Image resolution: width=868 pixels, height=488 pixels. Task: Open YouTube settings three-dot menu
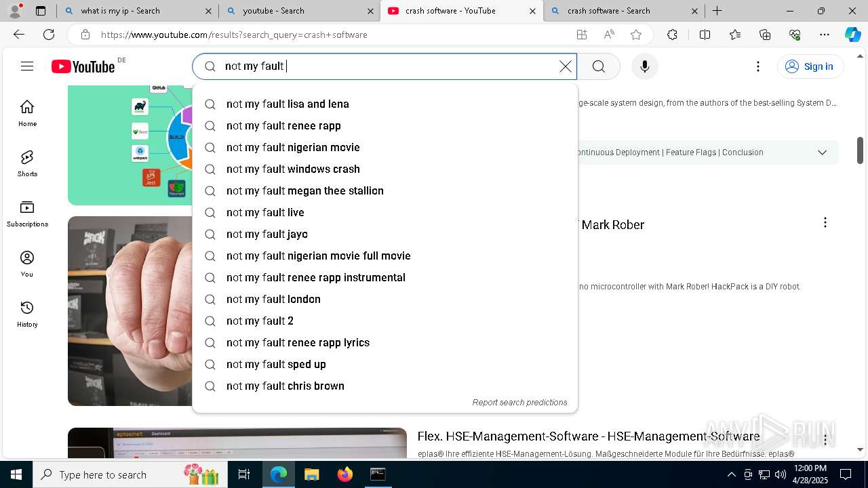pyautogui.click(x=758, y=66)
